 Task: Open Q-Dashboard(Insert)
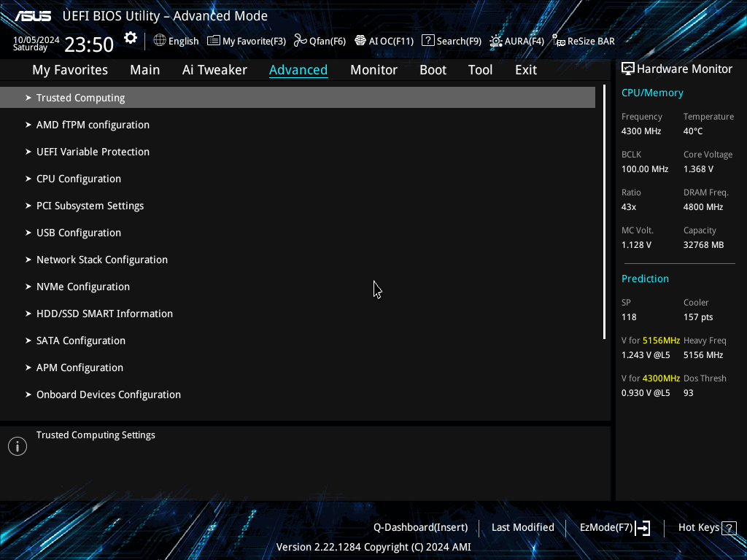[421, 528]
